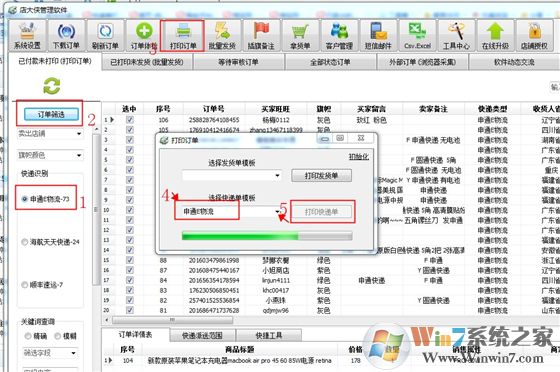The width and height of the screenshot is (560, 372).
Task: Open the 软件动态交流 tab
Action: [x=514, y=62]
